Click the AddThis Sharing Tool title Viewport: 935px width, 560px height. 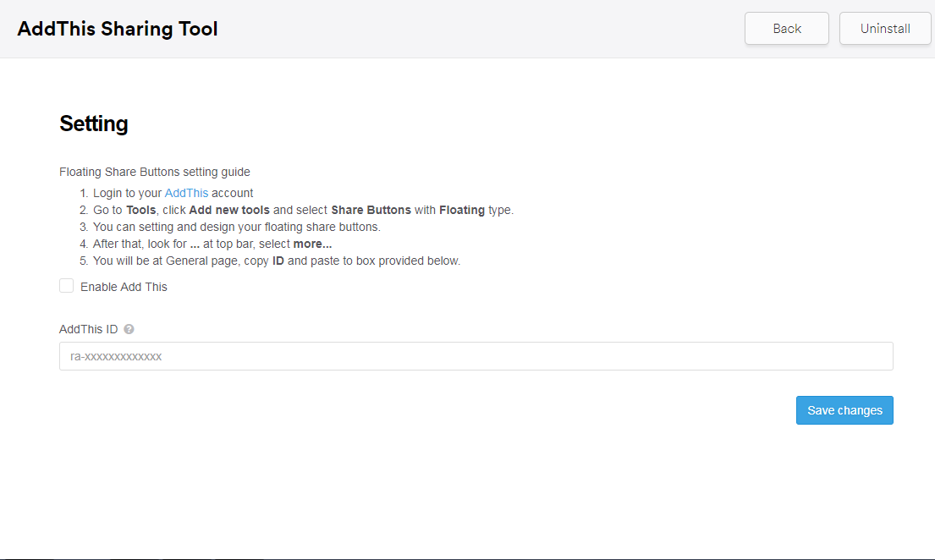[117, 28]
